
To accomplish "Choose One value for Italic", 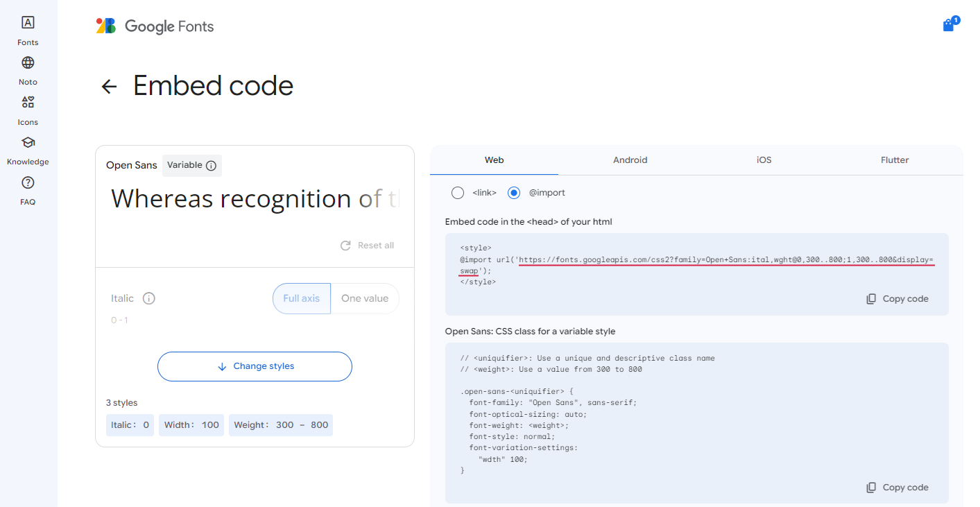I will [x=365, y=298].
